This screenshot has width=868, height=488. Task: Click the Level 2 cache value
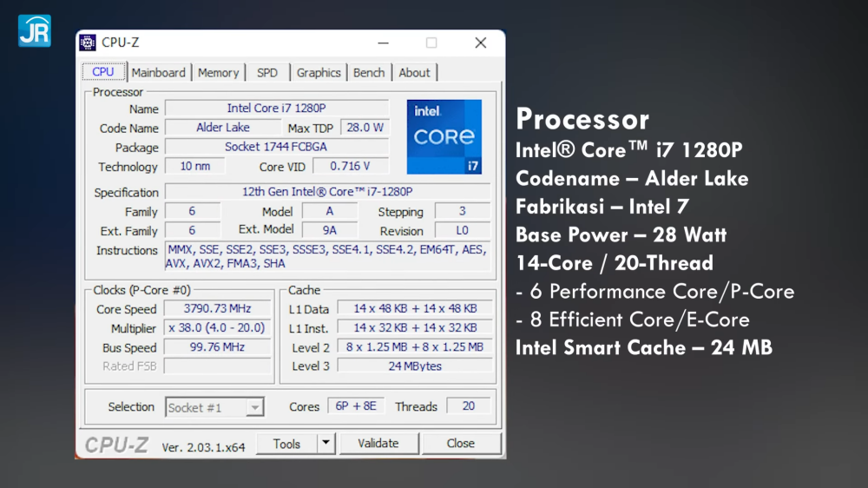[415, 347]
